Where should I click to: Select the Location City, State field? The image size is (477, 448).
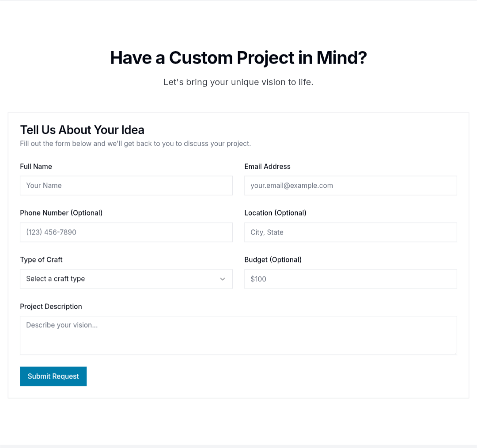point(350,232)
